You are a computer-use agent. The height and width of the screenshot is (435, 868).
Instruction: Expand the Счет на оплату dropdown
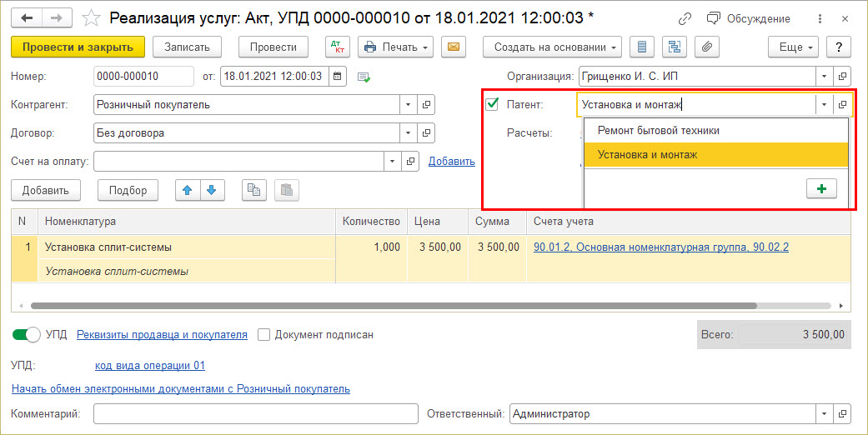393,161
